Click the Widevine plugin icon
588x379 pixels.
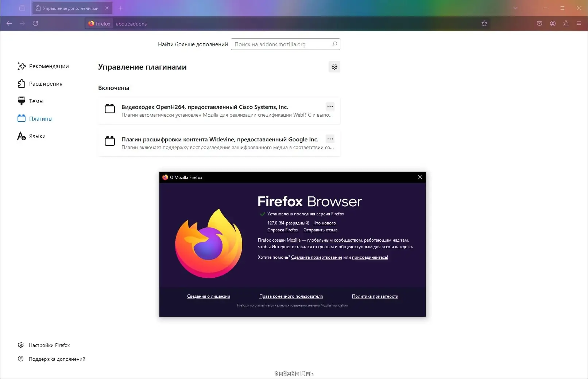[x=110, y=141]
